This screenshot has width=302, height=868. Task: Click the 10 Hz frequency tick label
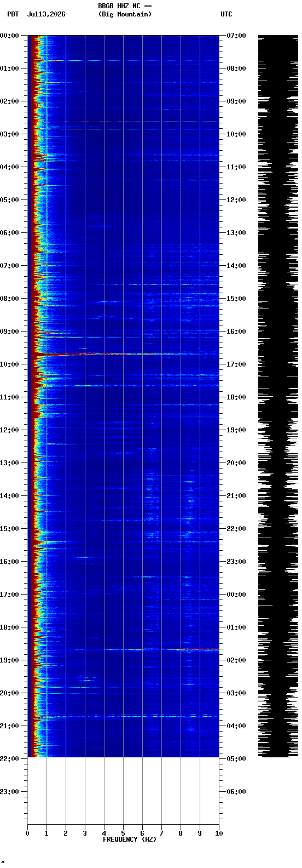point(219,833)
